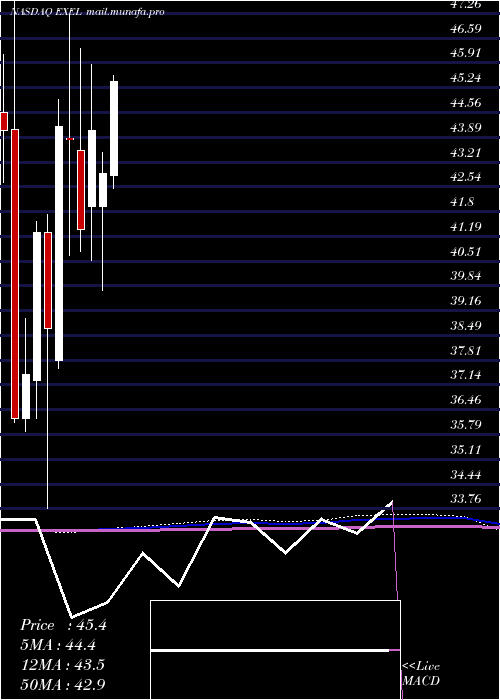Select the tallest red candlestick body
Screen dimensions: 500x700
[x=15, y=274]
